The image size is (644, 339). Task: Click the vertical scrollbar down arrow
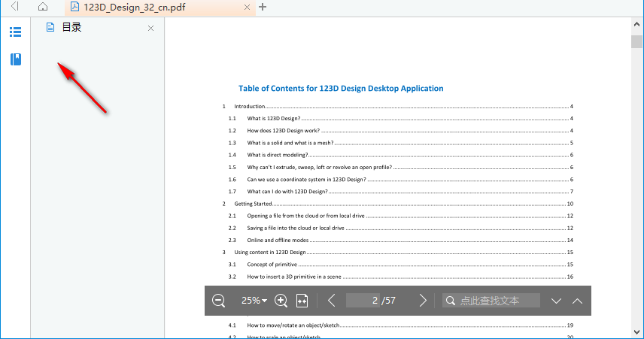(636, 332)
